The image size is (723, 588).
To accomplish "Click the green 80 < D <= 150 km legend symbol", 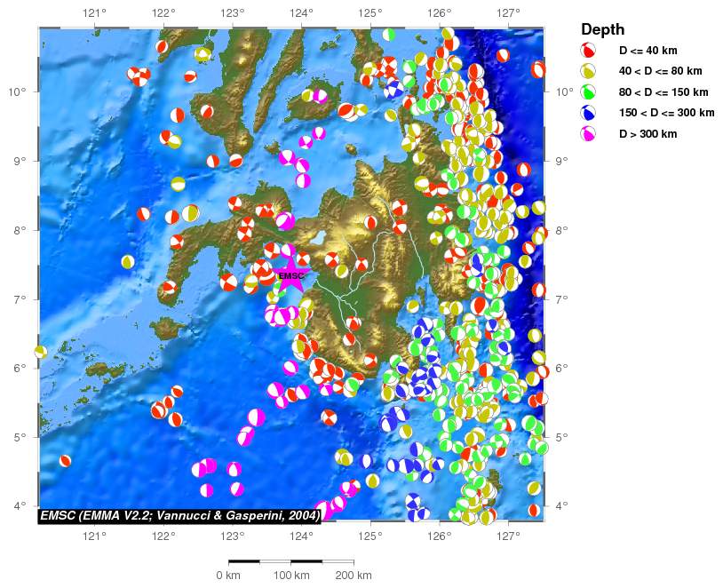I will 588,92.
